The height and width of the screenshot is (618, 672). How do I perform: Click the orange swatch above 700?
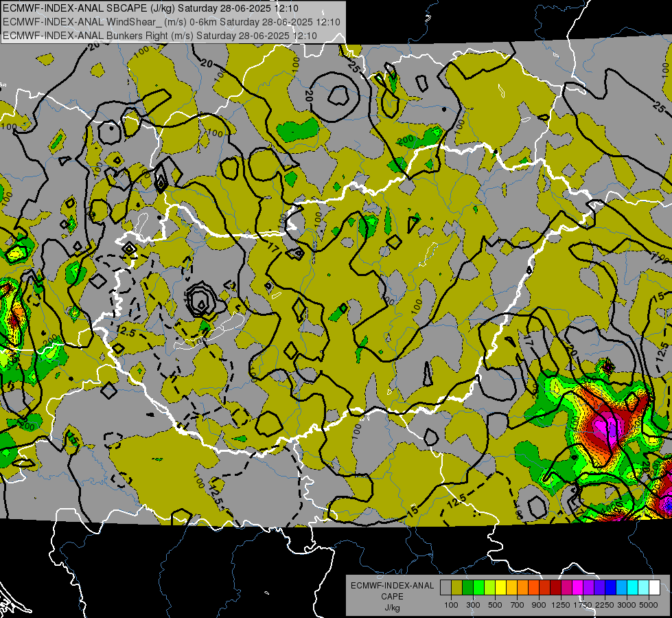(522, 587)
